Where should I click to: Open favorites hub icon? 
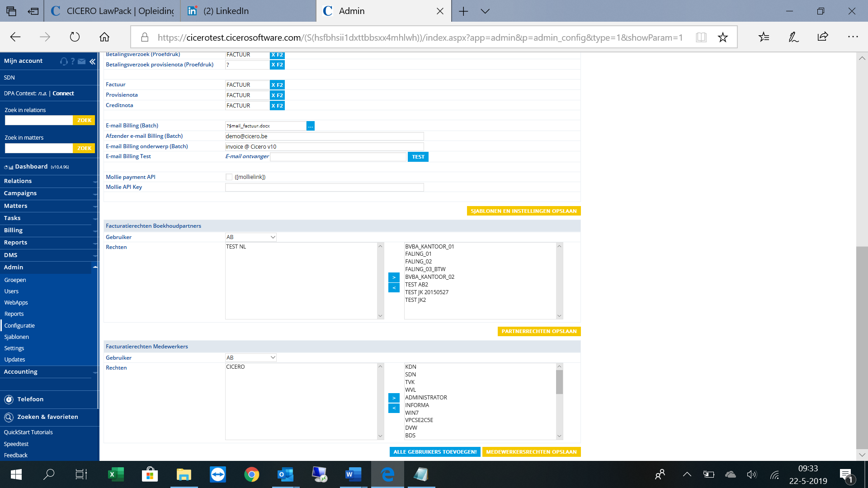(x=764, y=37)
